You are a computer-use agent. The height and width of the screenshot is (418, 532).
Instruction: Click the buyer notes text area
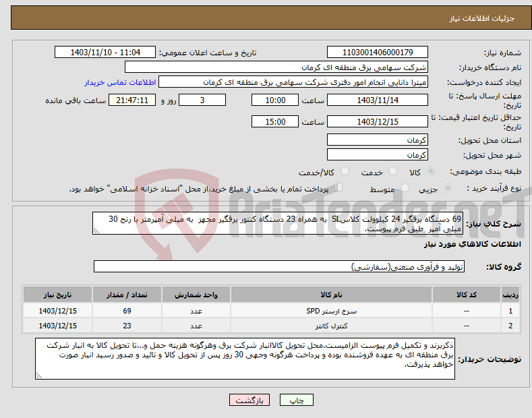[245, 359]
